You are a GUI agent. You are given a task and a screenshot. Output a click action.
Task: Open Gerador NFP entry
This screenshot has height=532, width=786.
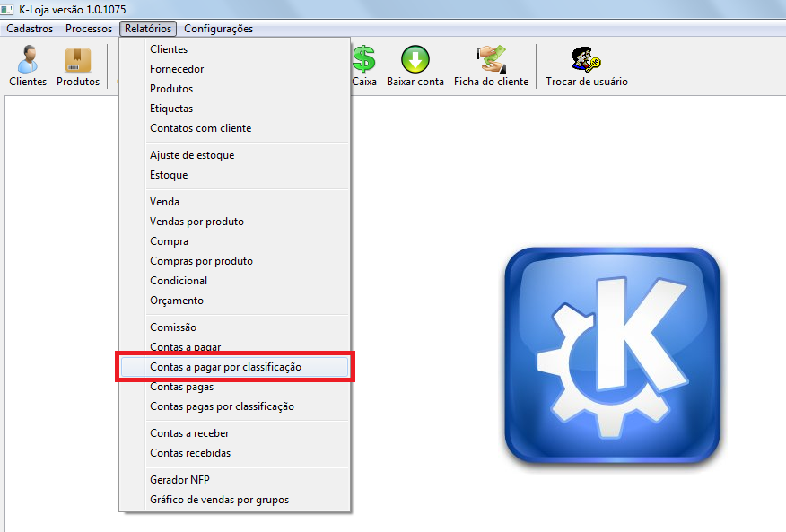[234, 480]
